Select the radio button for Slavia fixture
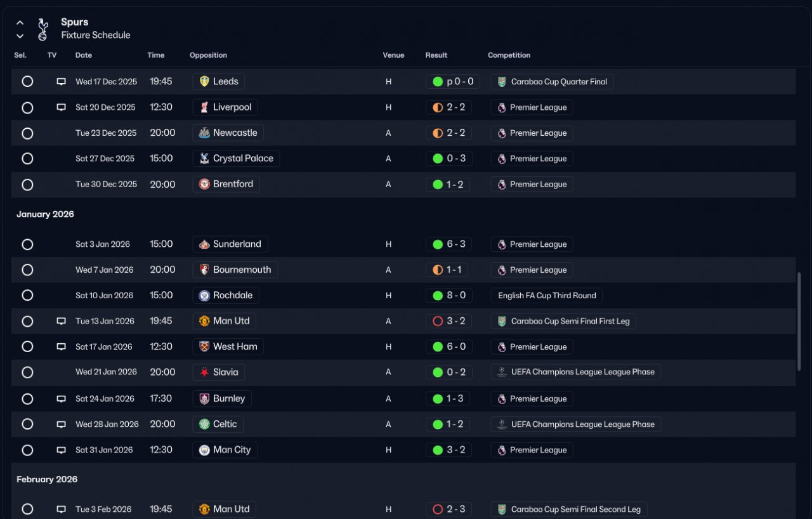This screenshot has height=519, width=812. 27,372
